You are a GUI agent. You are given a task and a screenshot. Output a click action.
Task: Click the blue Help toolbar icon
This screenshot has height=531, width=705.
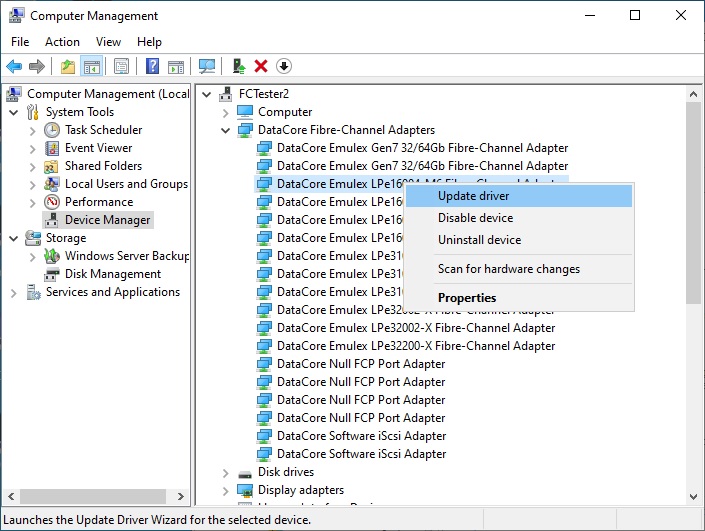point(152,66)
